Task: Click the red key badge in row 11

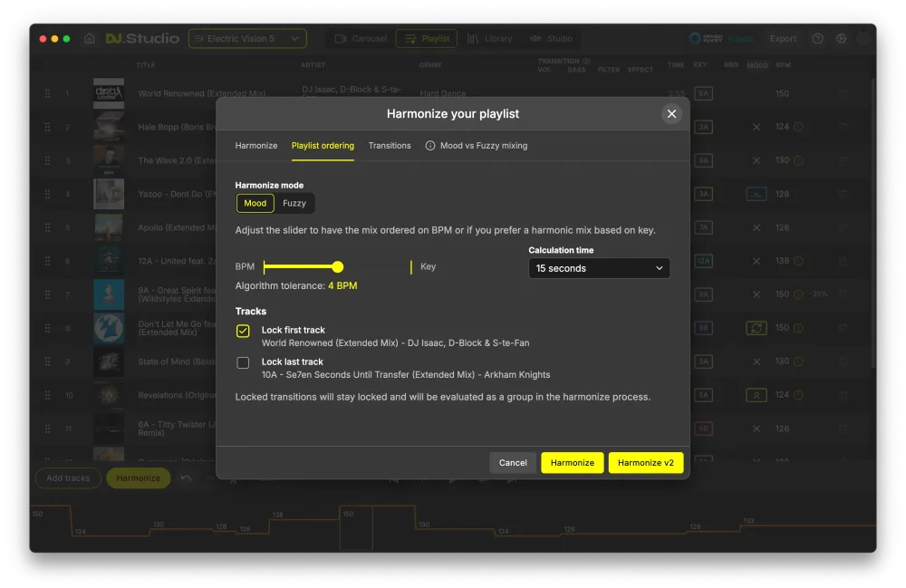Action: [703, 429]
